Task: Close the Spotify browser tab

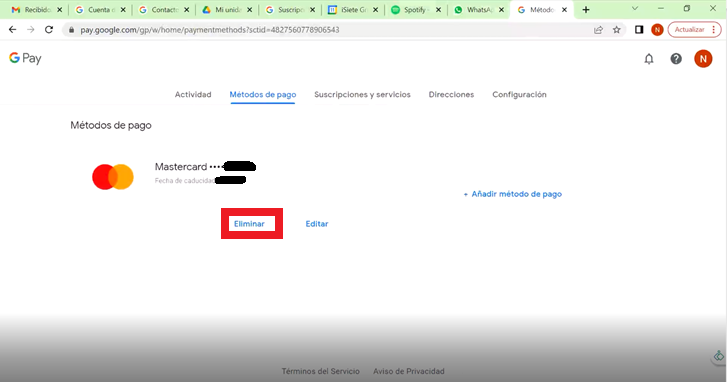Action: pyautogui.click(x=438, y=10)
